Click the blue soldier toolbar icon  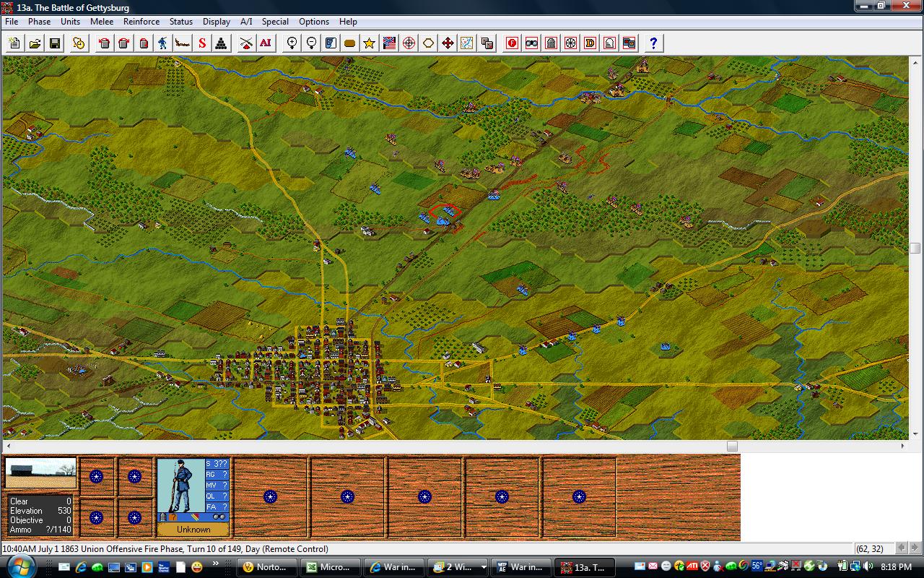click(x=163, y=43)
